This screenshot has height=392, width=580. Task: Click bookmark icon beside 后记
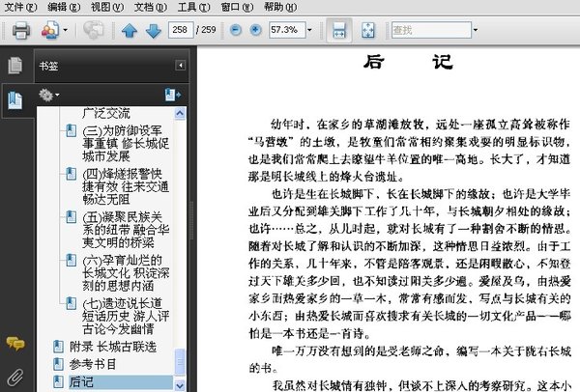pos(58,381)
